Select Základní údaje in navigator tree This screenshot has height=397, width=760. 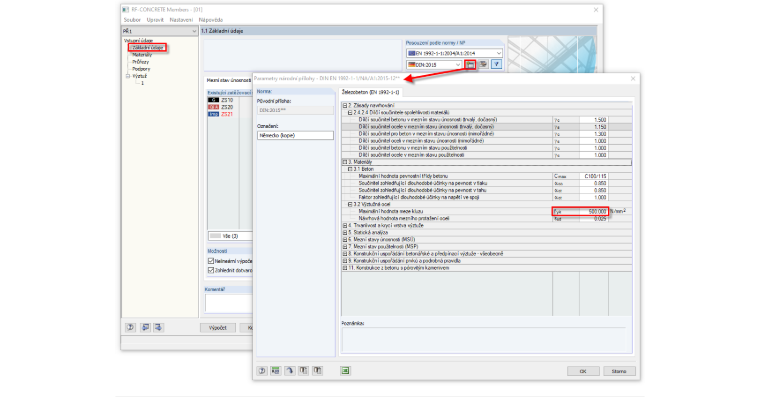pyautogui.click(x=147, y=48)
